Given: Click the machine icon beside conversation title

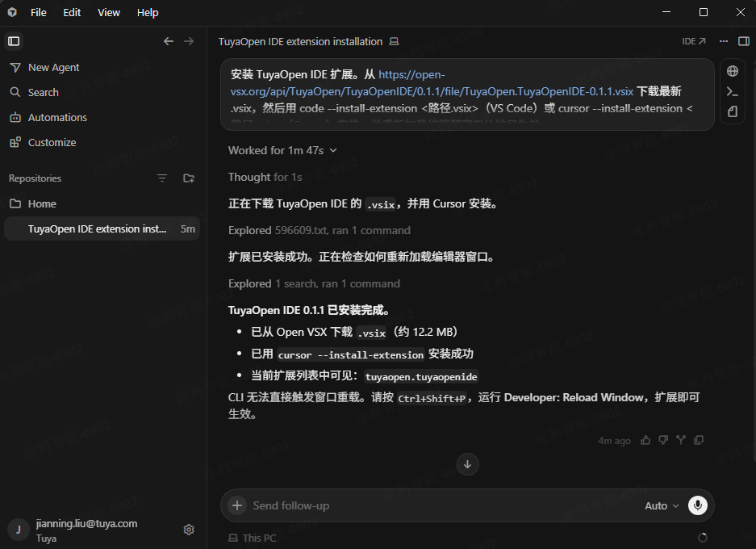Looking at the screenshot, I should pos(394,41).
